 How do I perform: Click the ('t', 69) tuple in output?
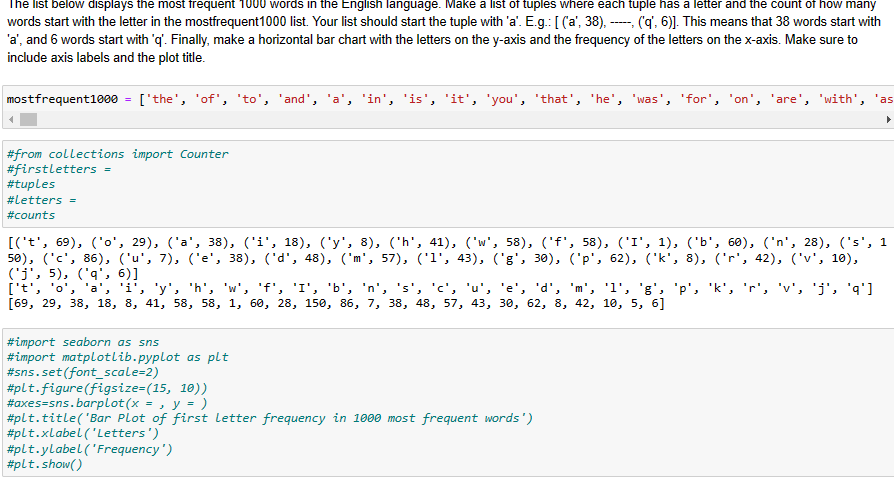coord(48,242)
